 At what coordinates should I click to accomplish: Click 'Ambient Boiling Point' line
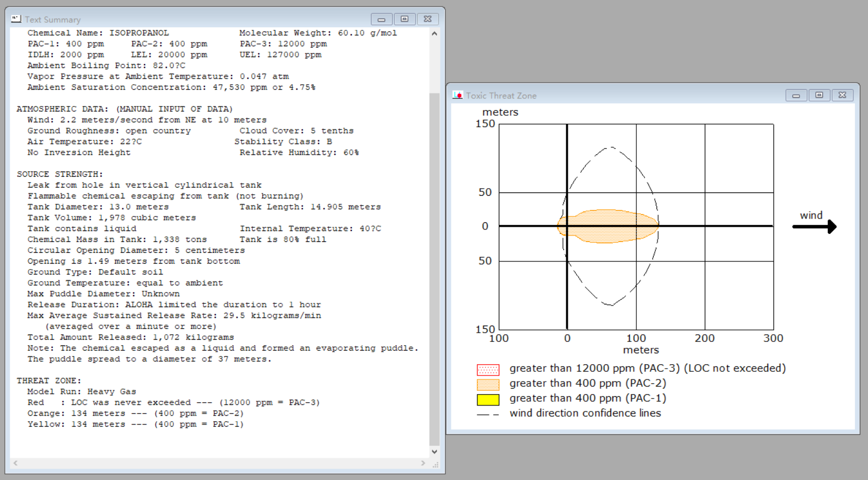pos(107,66)
